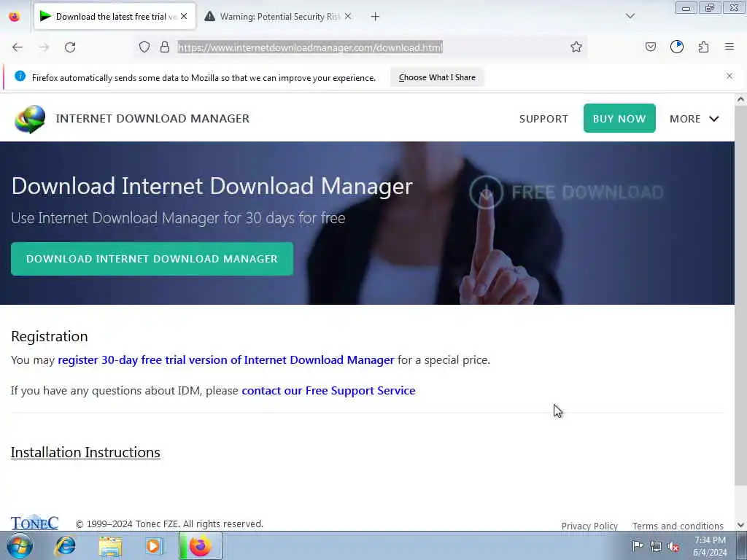Go back with the browser back arrow
This screenshot has width=747, height=560.
coord(18,47)
